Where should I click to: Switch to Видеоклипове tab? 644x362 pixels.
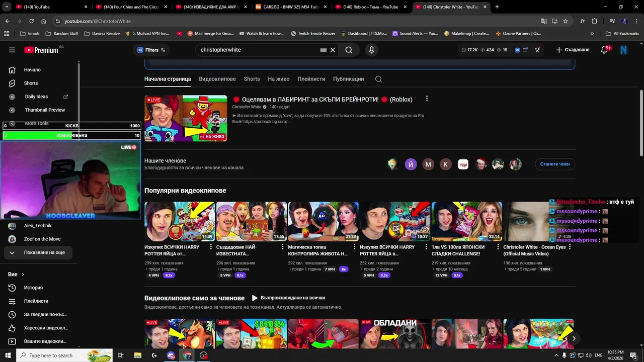tap(217, 79)
